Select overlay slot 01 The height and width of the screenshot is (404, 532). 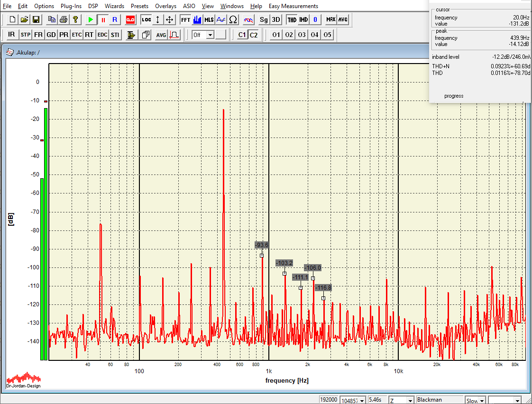(x=276, y=35)
